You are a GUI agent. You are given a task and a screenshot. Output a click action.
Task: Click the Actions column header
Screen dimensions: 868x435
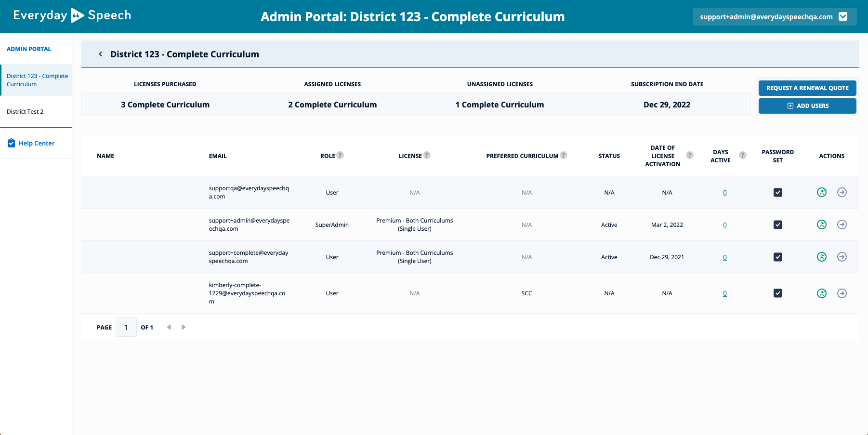click(x=832, y=156)
